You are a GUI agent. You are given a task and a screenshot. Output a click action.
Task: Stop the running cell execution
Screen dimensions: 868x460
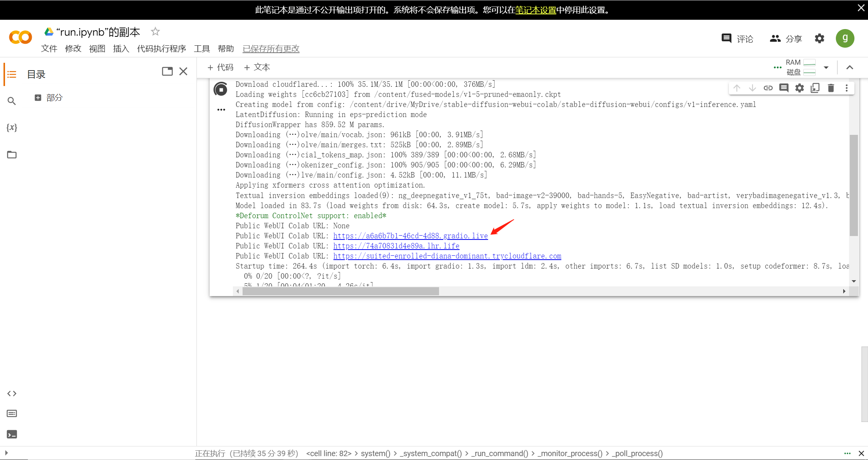tap(221, 90)
